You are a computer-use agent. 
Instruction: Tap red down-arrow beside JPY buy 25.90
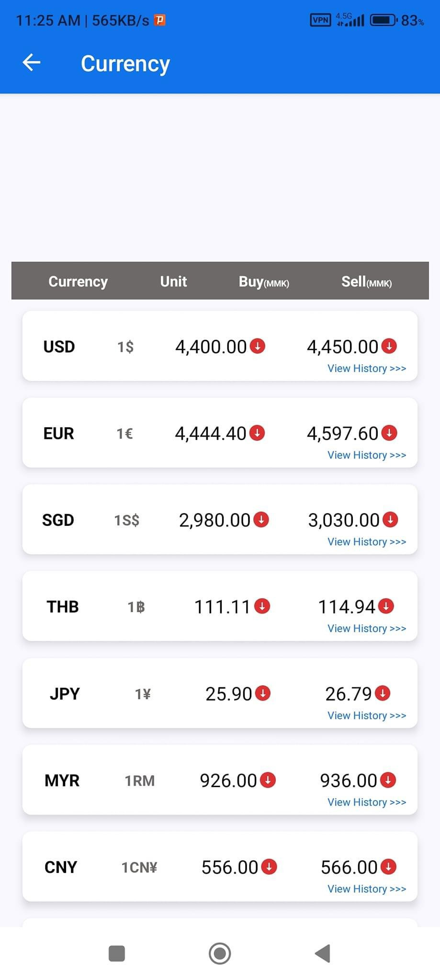[263, 693]
